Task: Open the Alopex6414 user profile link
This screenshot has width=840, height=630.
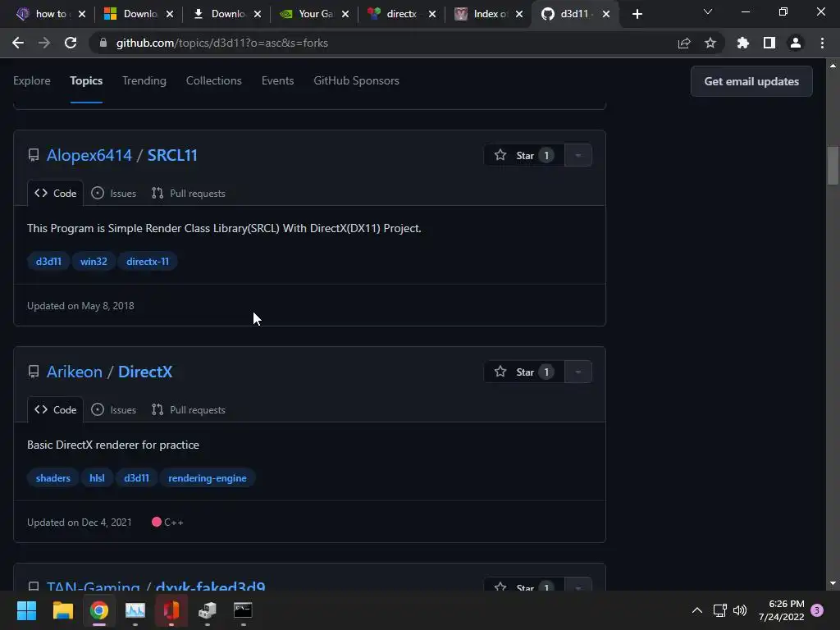Action: pyautogui.click(x=89, y=155)
